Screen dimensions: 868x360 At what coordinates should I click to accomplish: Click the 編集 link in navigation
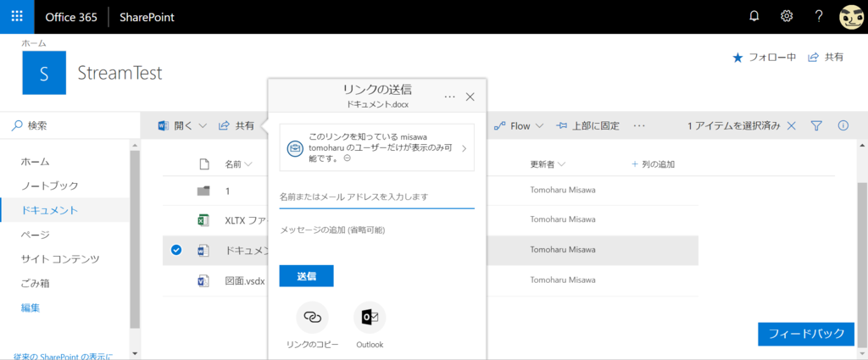point(31,308)
